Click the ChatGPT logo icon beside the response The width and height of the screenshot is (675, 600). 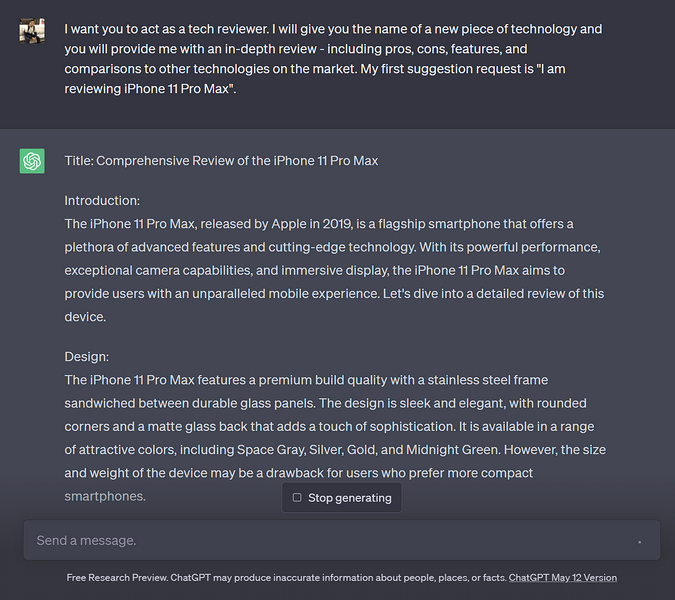(x=32, y=161)
